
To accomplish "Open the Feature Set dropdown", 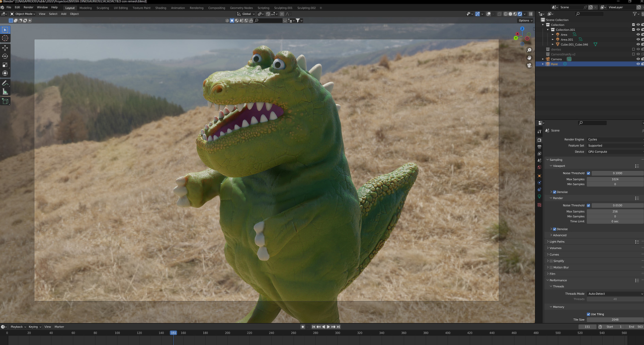I will pyautogui.click(x=615, y=146).
